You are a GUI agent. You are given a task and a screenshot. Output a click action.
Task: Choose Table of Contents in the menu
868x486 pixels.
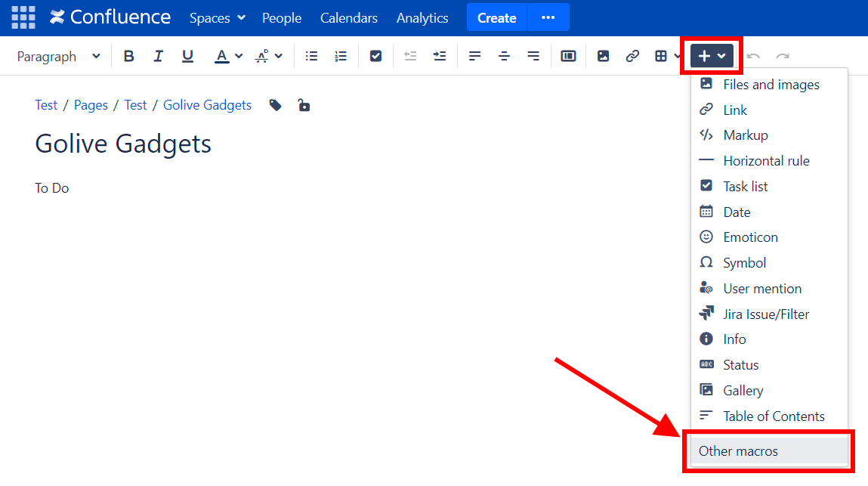(x=774, y=416)
